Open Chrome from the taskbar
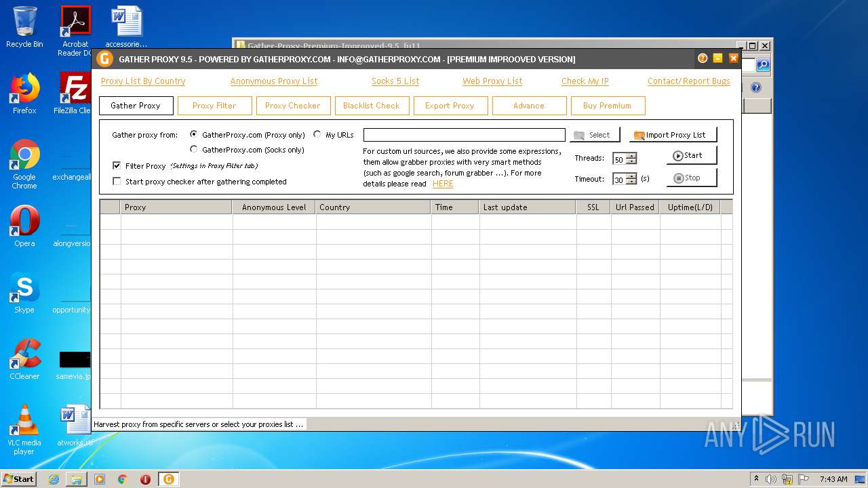 coord(122,479)
